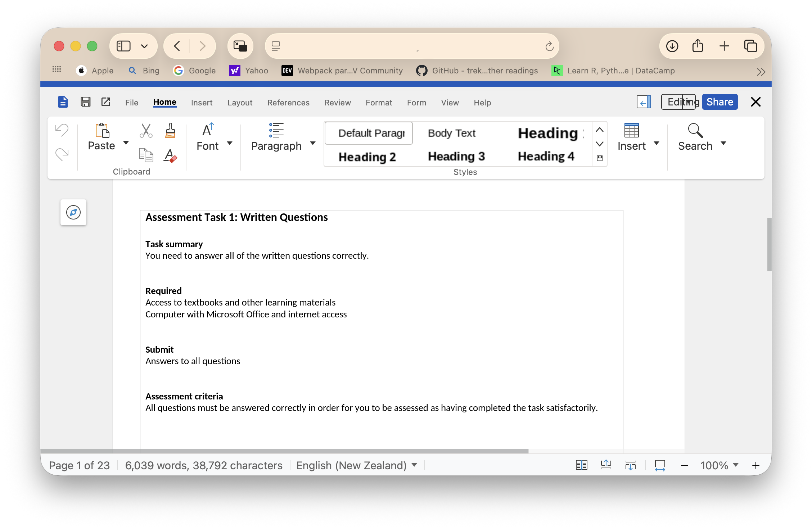Switch to book view in status bar

581,465
